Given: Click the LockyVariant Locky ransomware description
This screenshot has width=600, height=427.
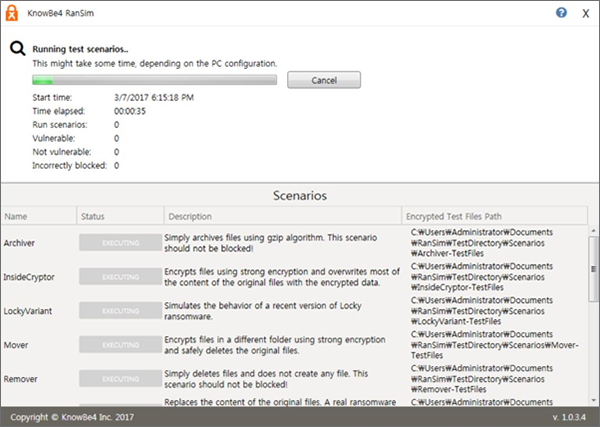Looking at the screenshot, I should pyautogui.click(x=263, y=311).
